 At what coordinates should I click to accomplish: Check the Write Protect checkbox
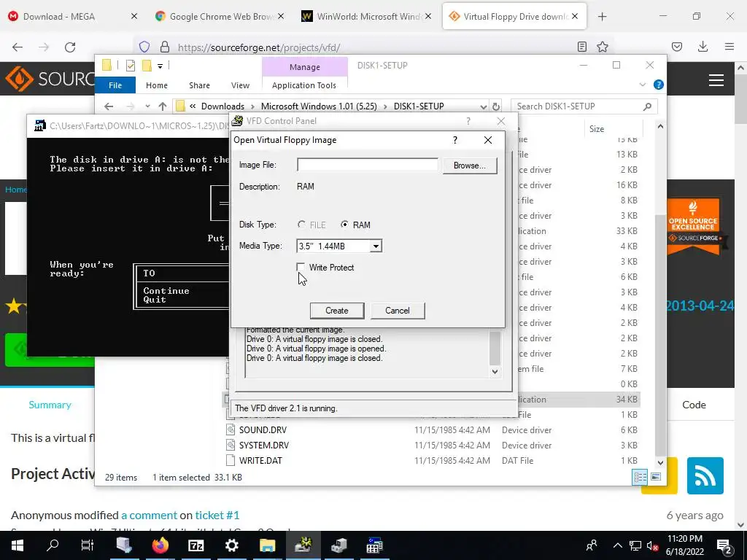click(301, 267)
